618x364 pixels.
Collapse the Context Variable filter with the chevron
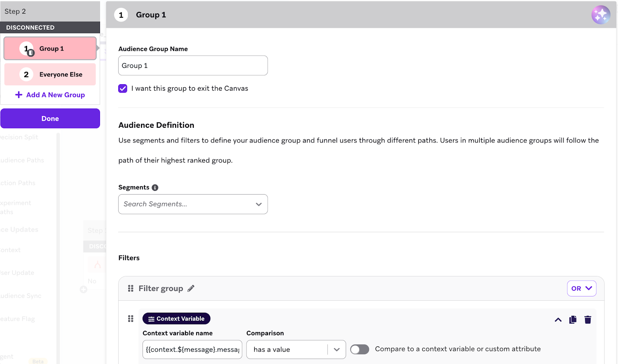558,320
